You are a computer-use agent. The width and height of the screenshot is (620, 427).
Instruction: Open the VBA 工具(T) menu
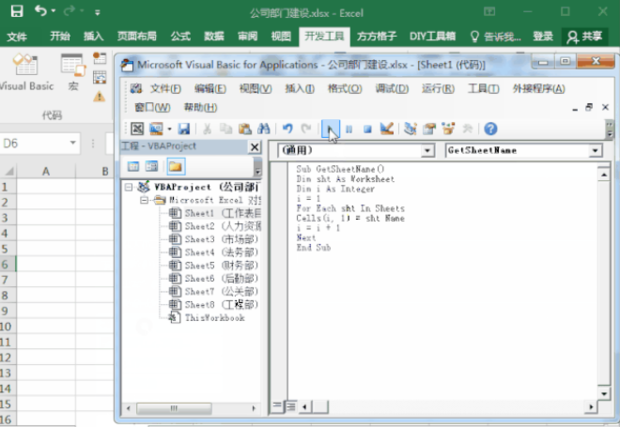click(484, 89)
